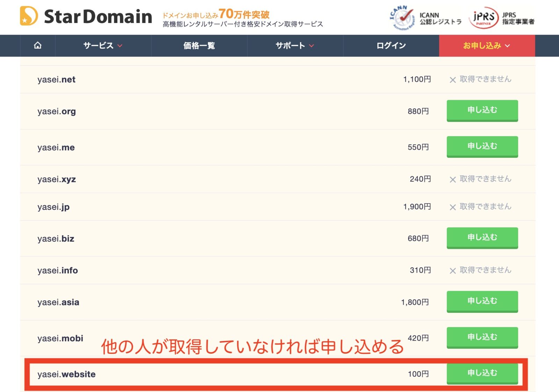
Task: Click 申し込む for yasei.mobi
Action: [482, 337]
